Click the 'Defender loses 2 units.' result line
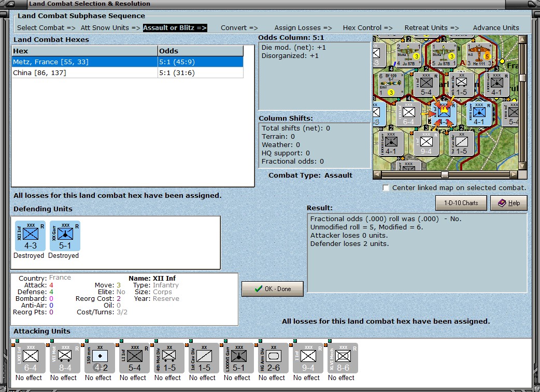This screenshot has width=540, height=392. (x=350, y=244)
